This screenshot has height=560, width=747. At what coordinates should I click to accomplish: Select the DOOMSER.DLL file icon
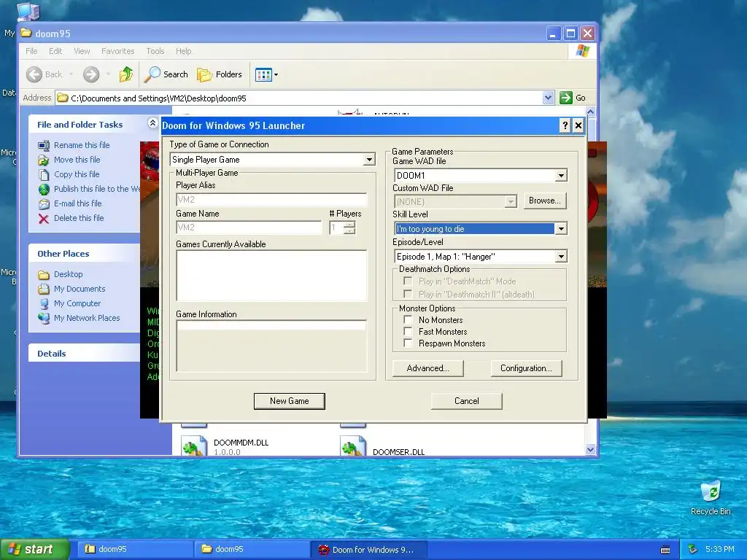353,446
